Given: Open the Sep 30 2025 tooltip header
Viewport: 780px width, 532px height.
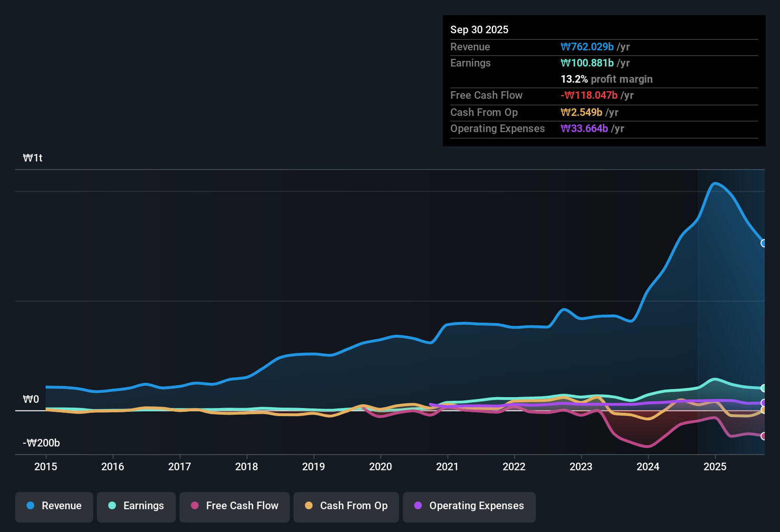Looking at the screenshot, I should (479, 29).
